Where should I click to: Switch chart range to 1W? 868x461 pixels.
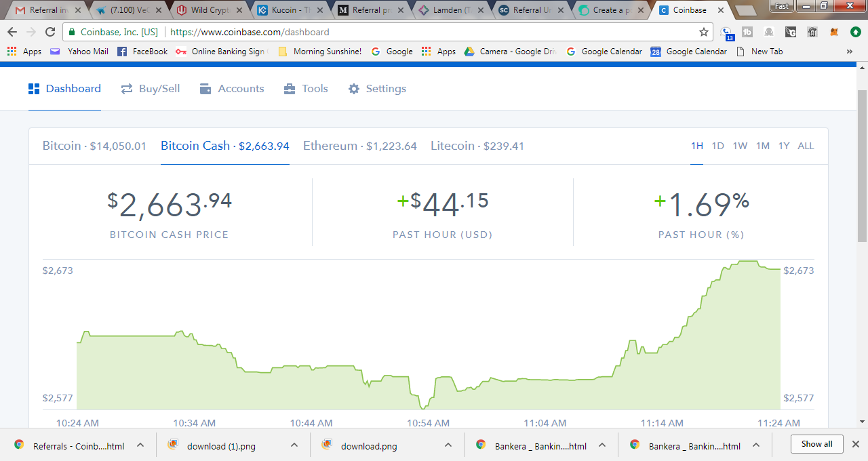[740, 146]
